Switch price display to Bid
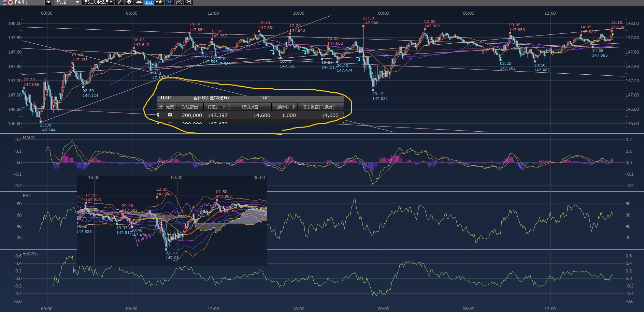 (149, 2)
